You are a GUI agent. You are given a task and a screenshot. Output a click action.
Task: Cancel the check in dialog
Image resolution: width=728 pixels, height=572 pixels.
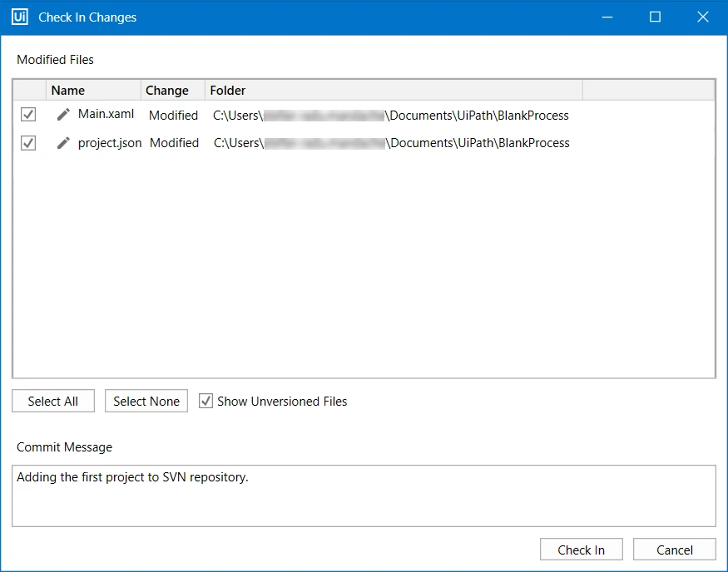675,550
